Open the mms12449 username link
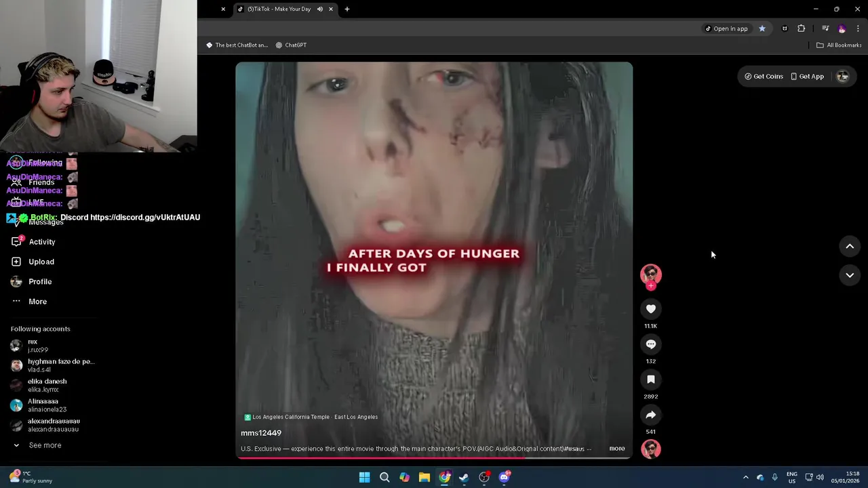This screenshot has width=868, height=488. point(261,433)
